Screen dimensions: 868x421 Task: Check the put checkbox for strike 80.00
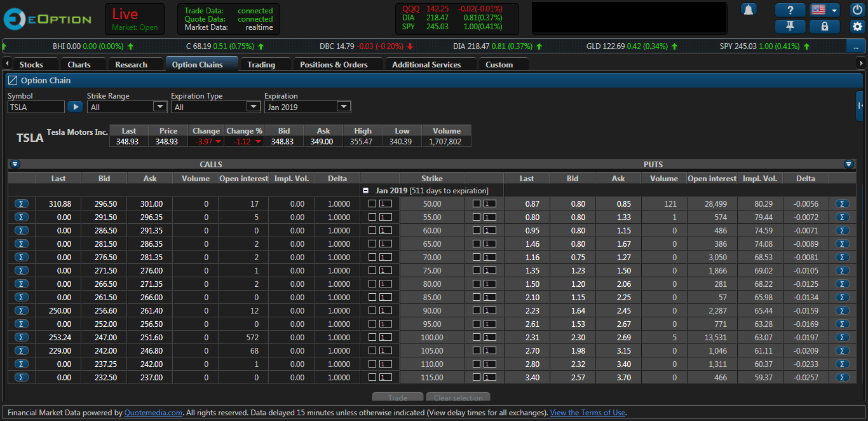(477, 284)
